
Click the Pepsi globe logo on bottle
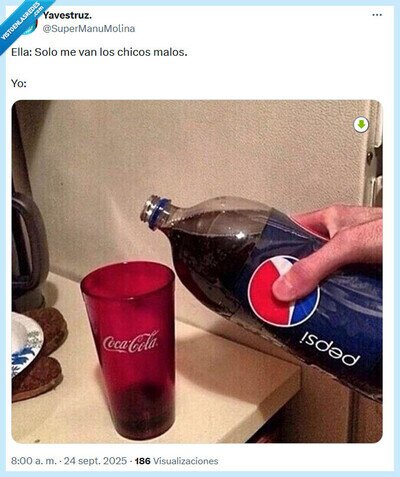click(x=283, y=291)
